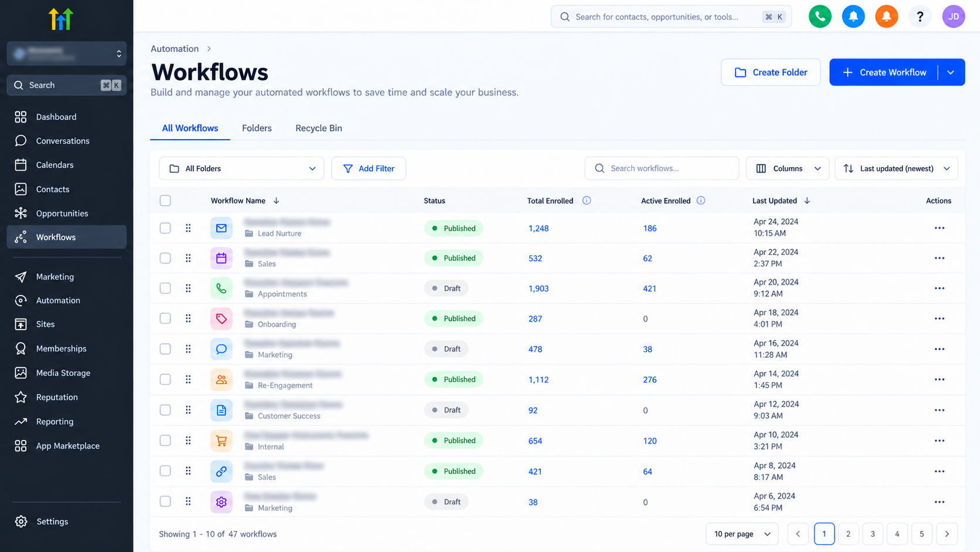Open the All Folders dropdown
The height and width of the screenshot is (552, 980).
click(x=241, y=168)
